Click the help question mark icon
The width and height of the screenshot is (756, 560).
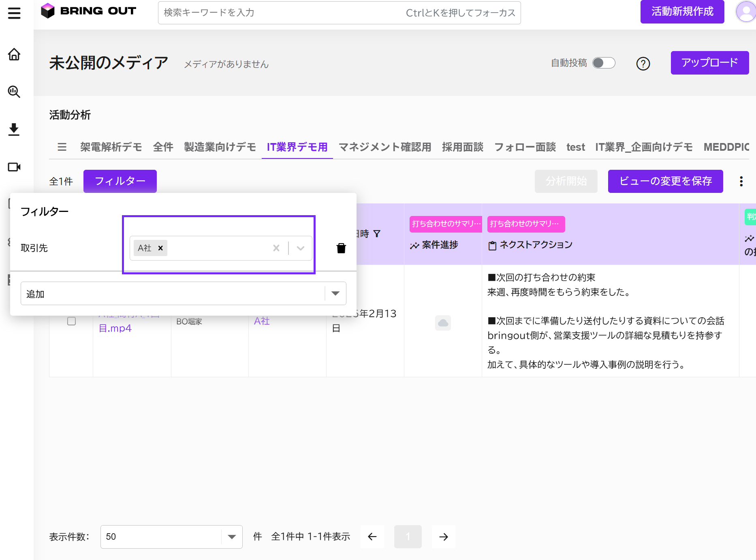pos(643,64)
